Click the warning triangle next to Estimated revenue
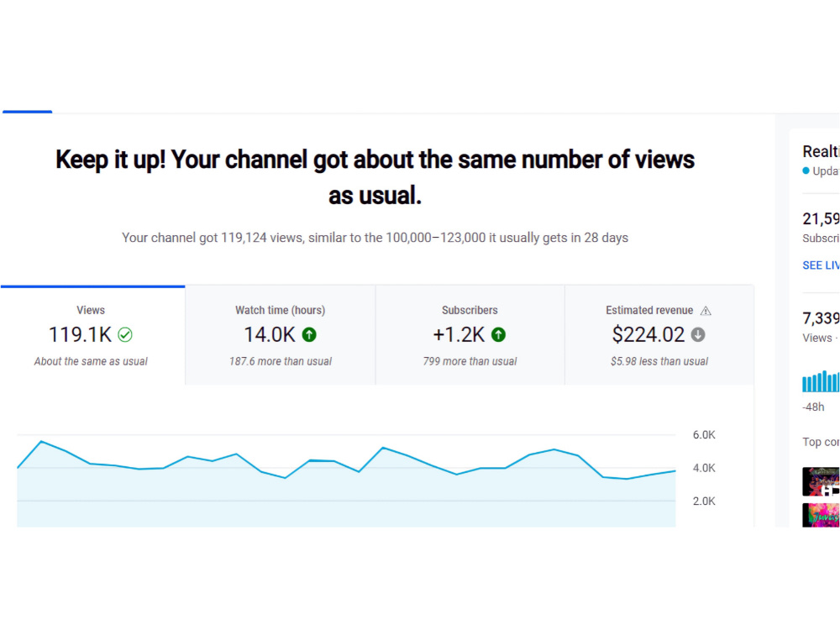This screenshot has height=630, width=840. point(706,311)
